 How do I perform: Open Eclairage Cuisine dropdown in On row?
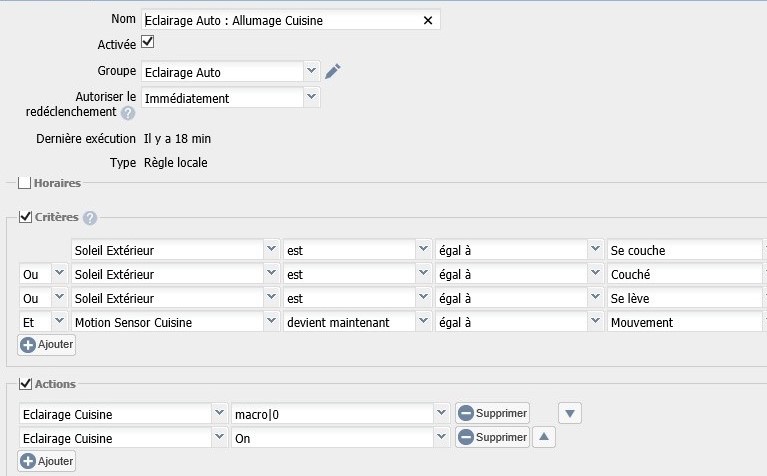219,437
